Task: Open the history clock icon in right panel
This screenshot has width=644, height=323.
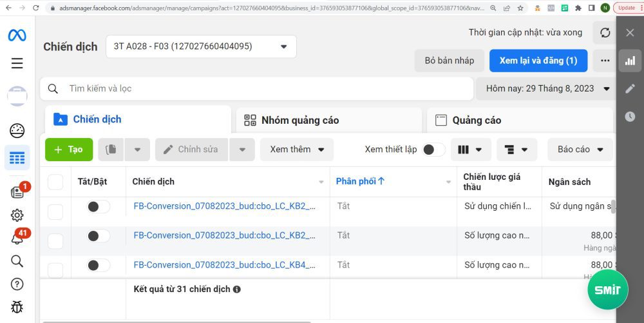Action: [x=630, y=117]
